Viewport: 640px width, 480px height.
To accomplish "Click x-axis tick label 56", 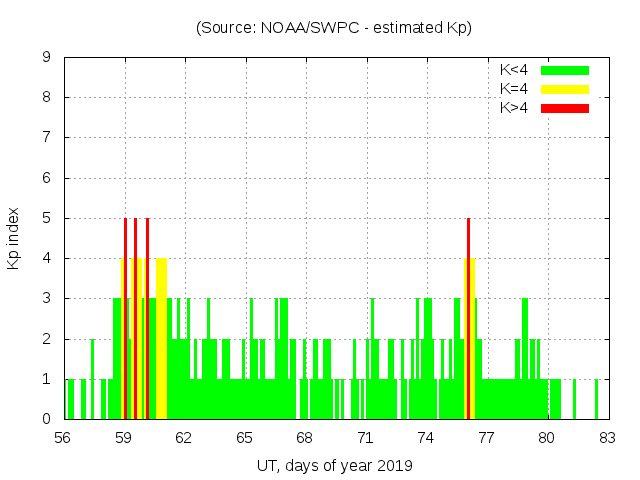I will click(x=63, y=438).
